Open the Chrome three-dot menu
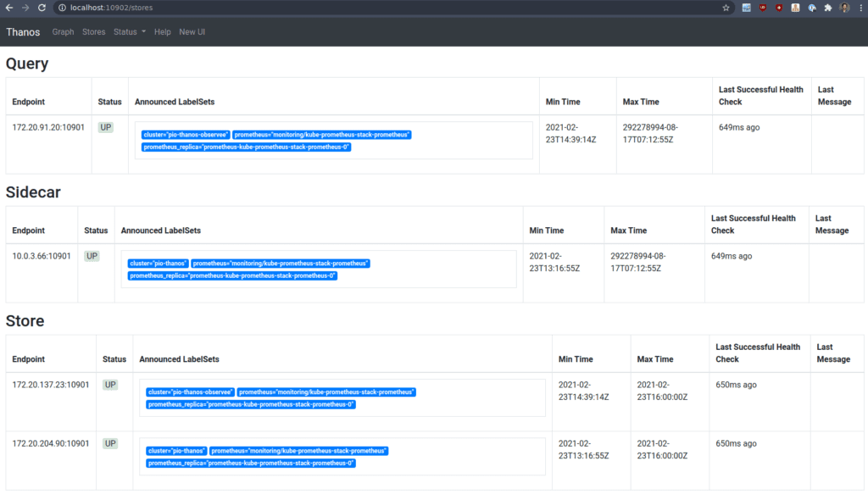Screen dimensions: 868x500 click(860, 8)
